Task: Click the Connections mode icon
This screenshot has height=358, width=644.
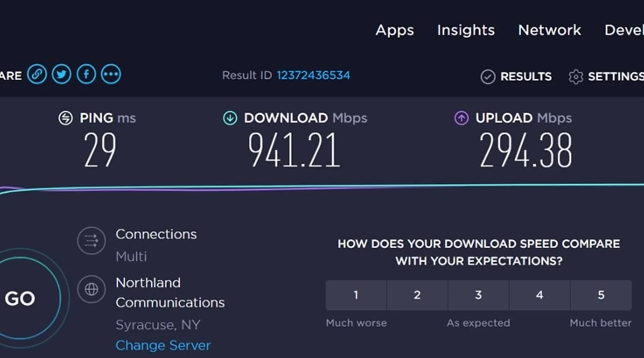Action: 91,241
